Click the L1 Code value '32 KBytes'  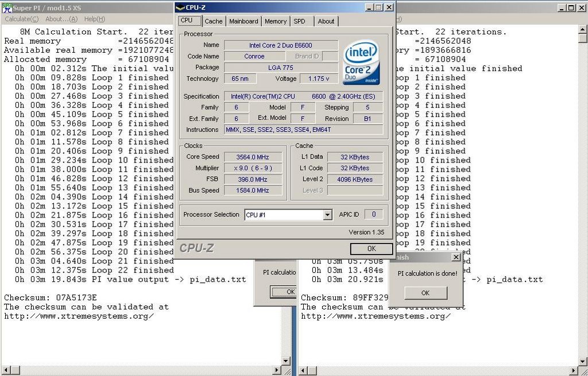[355, 168]
